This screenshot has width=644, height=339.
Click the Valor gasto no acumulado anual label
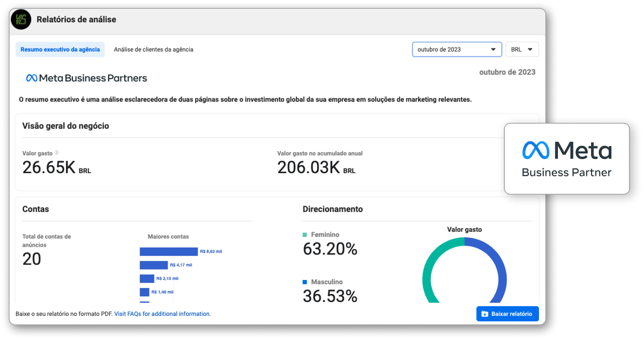(x=320, y=153)
